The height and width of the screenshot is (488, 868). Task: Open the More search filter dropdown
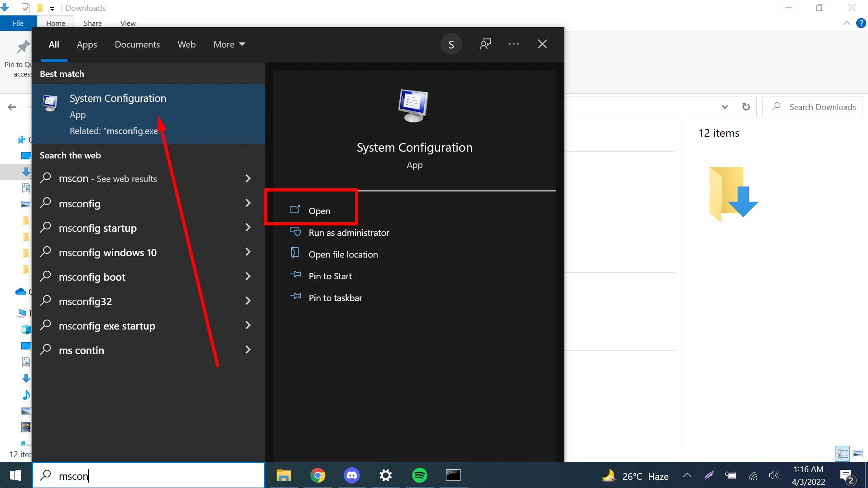[x=228, y=44]
